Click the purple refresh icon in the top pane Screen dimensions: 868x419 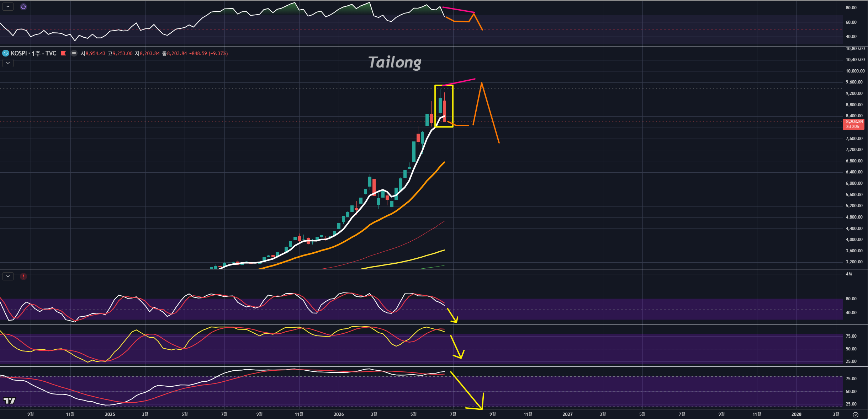coord(23,7)
